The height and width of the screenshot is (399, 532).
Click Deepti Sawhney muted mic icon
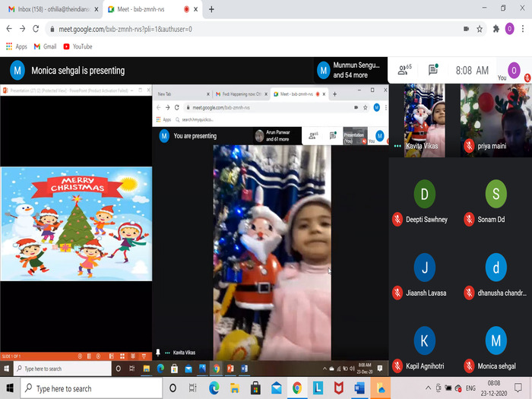click(397, 220)
